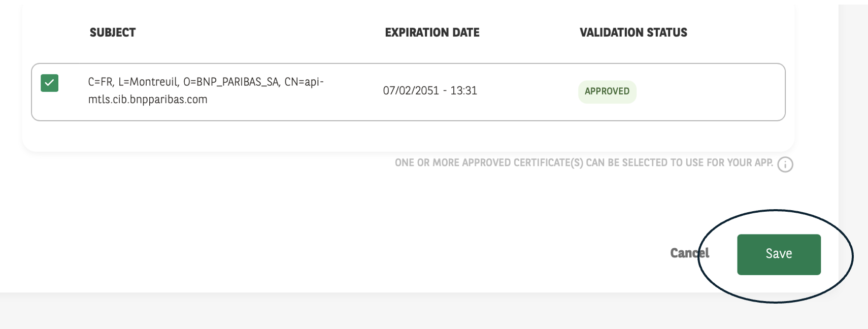This screenshot has height=329, width=868.
Task: Click the VALIDATION STATUS column header
Action: pos(633,32)
